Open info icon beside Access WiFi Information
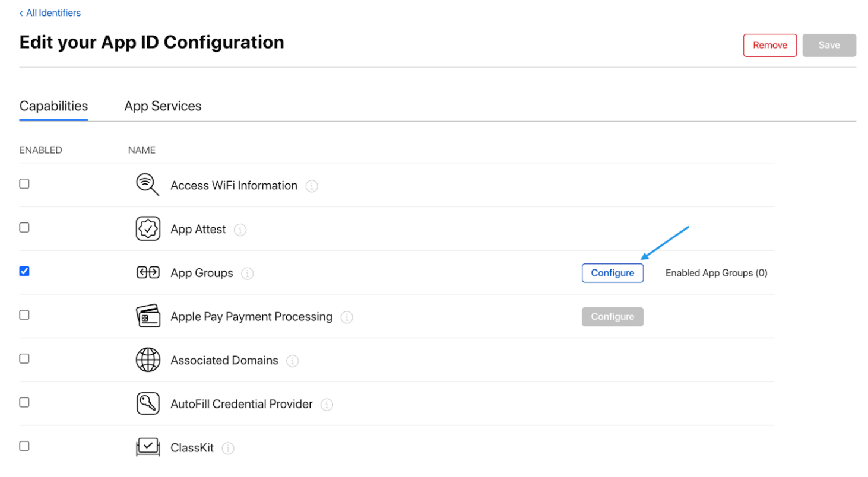868x477 pixels. (x=312, y=186)
